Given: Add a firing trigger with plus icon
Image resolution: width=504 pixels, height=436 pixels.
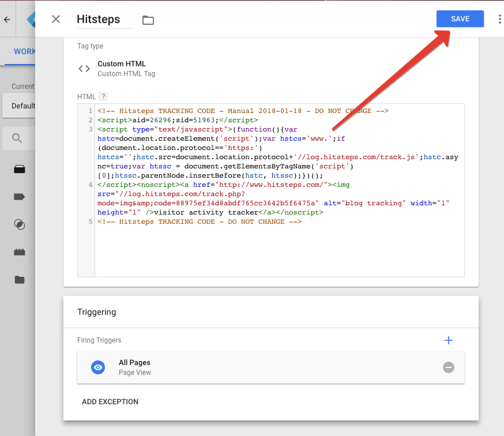Looking at the screenshot, I should [449, 340].
